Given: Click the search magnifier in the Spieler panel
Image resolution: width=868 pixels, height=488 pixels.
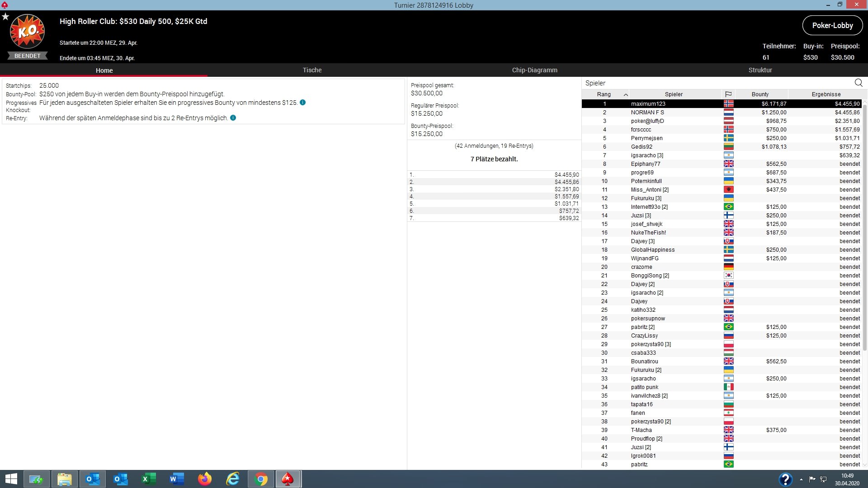Looking at the screenshot, I should pyautogui.click(x=858, y=83).
